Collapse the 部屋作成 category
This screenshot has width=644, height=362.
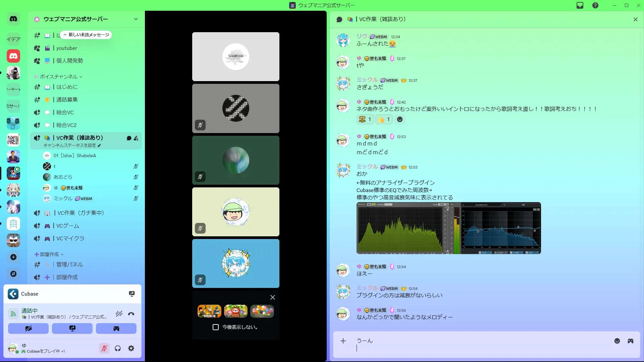(x=49, y=254)
